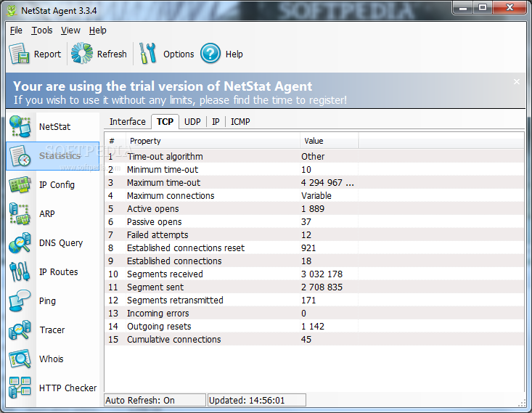The height and width of the screenshot is (413, 532).
Task: Open the Report toolbar icon
Action: point(19,54)
